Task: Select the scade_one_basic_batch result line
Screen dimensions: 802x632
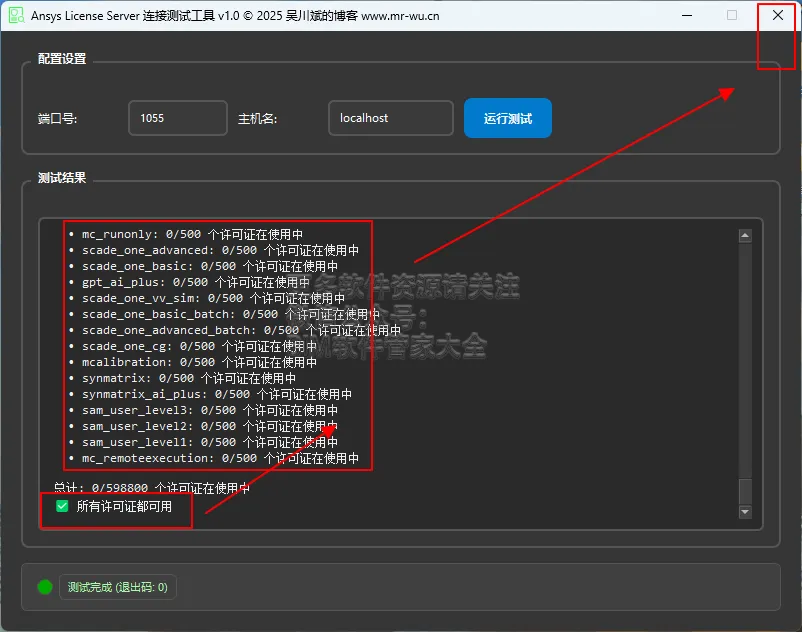Action: (x=225, y=314)
